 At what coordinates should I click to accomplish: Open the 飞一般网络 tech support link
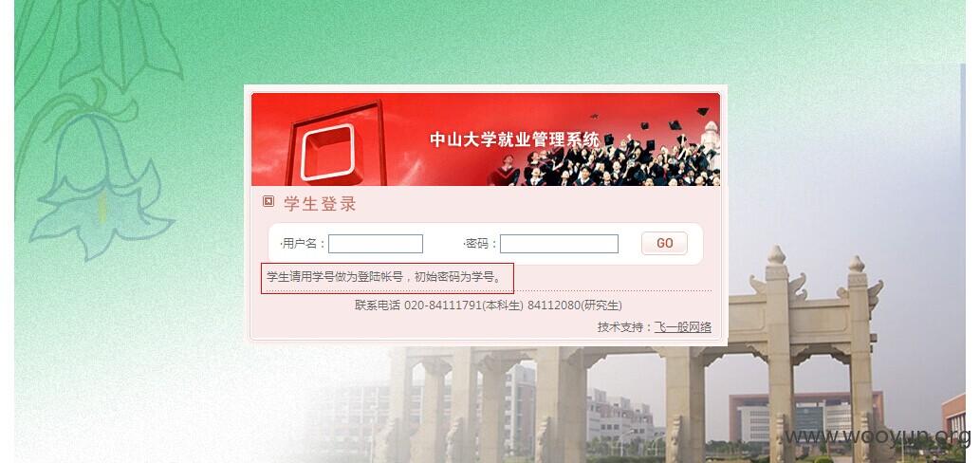click(682, 327)
